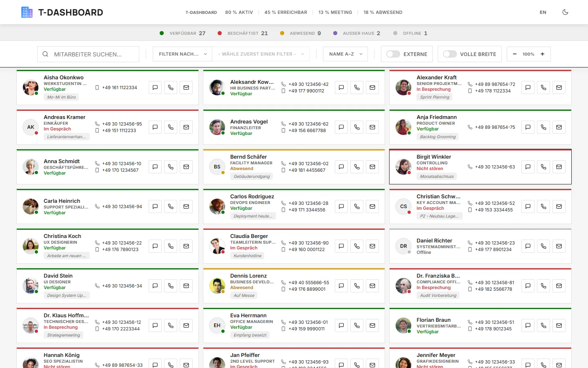Click the Monatsabschluss note on Birgit Winkler

(437, 177)
